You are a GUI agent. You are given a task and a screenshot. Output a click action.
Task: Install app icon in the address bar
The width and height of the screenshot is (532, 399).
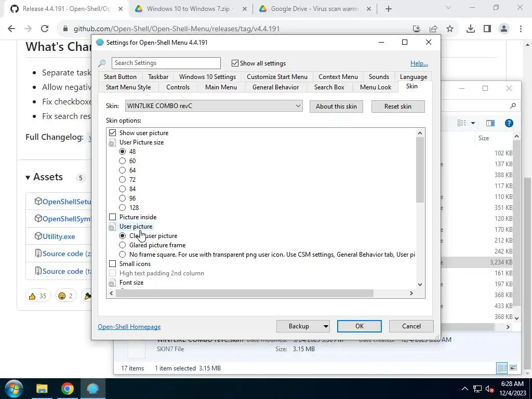pos(417,29)
